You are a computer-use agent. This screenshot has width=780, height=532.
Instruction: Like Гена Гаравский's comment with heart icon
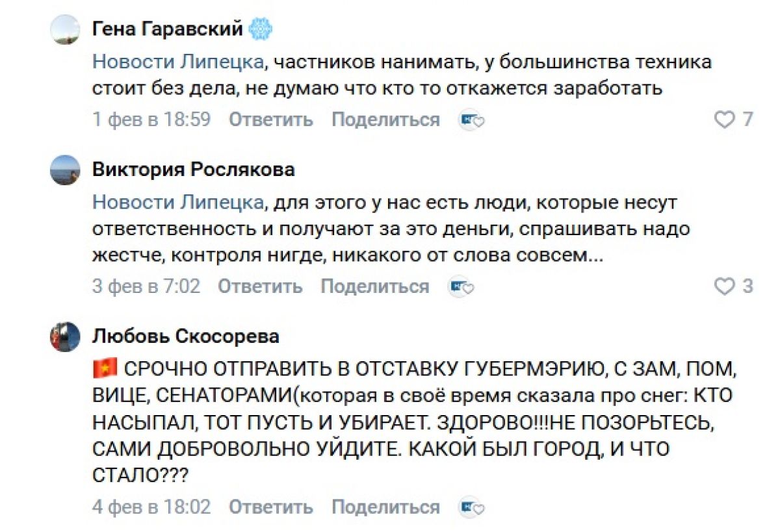tap(723, 120)
